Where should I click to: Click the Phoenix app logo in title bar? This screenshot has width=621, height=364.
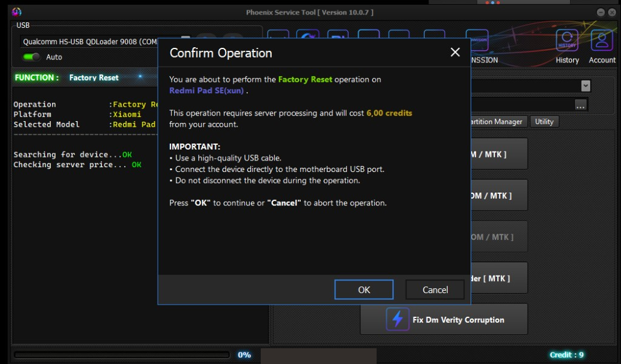click(x=16, y=12)
